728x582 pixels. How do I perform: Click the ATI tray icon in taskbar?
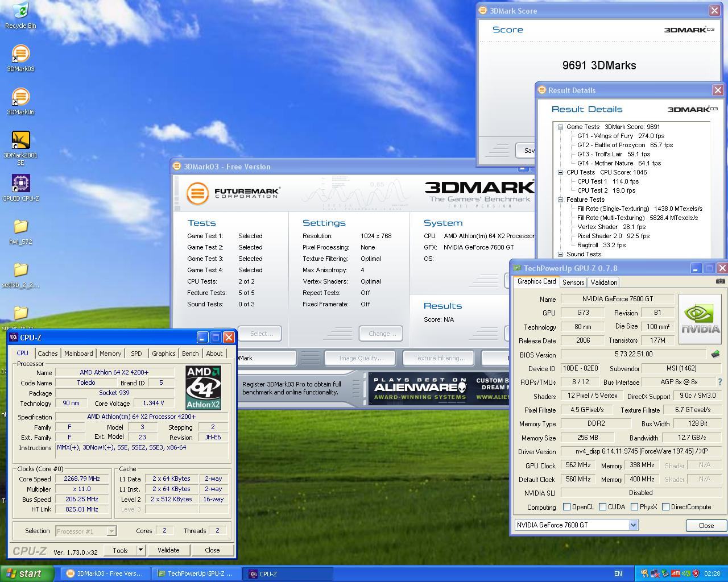click(x=675, y=573)
